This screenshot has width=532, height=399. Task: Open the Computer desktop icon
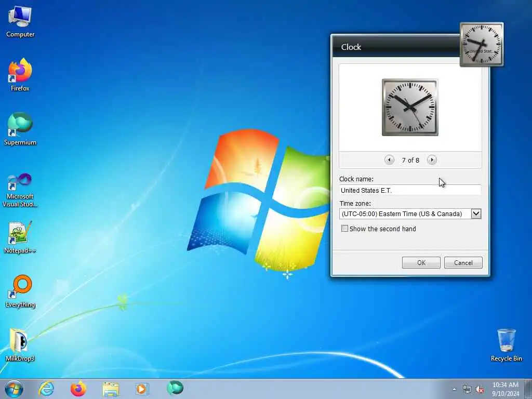(x=20, y=22)
